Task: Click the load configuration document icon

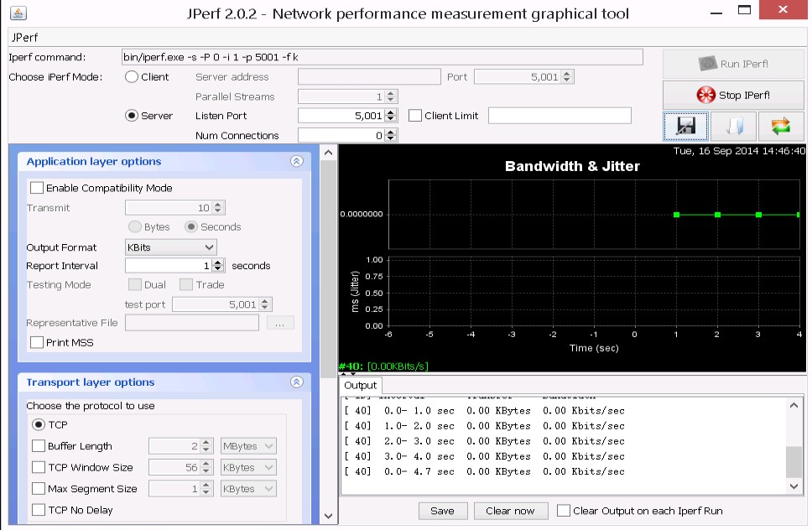Action: 733,127
